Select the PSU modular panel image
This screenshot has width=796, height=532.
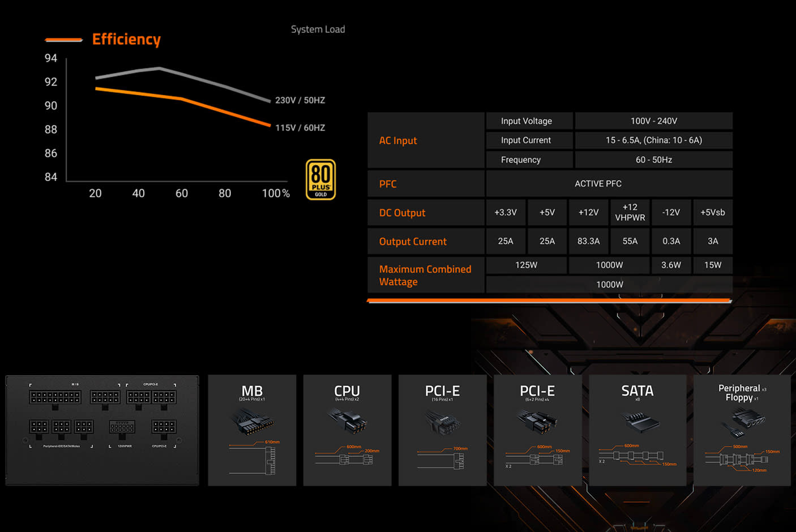102,430
